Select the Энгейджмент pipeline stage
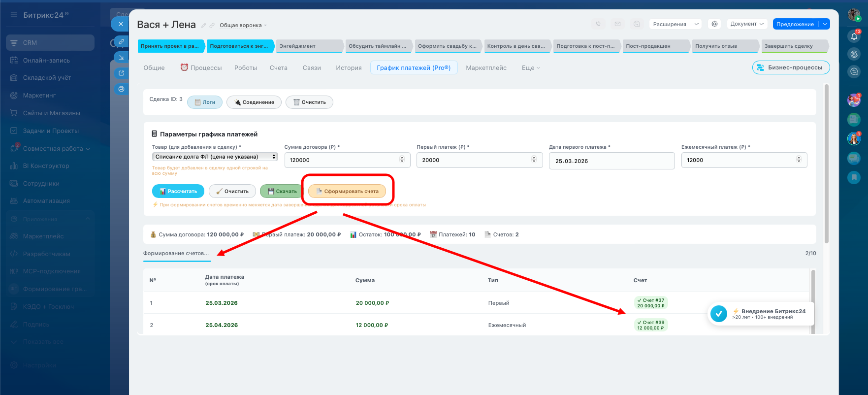 point(309,46)
